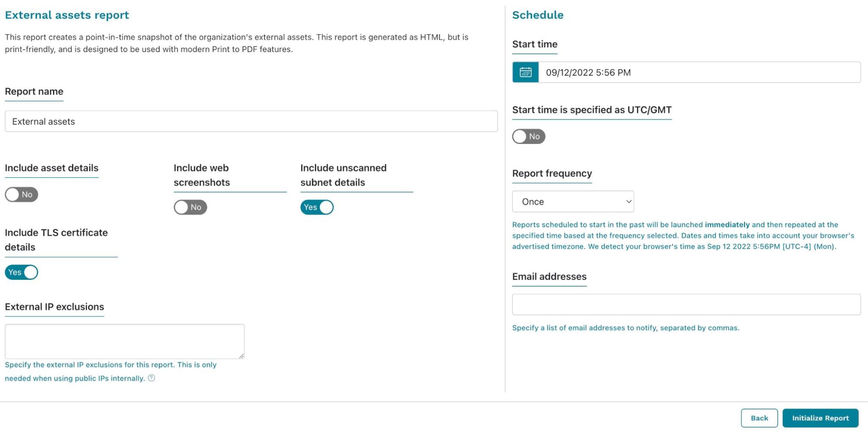Click the Schedule section heading
Viewport: 868px width, 432px height.
[x=538, y=15]
